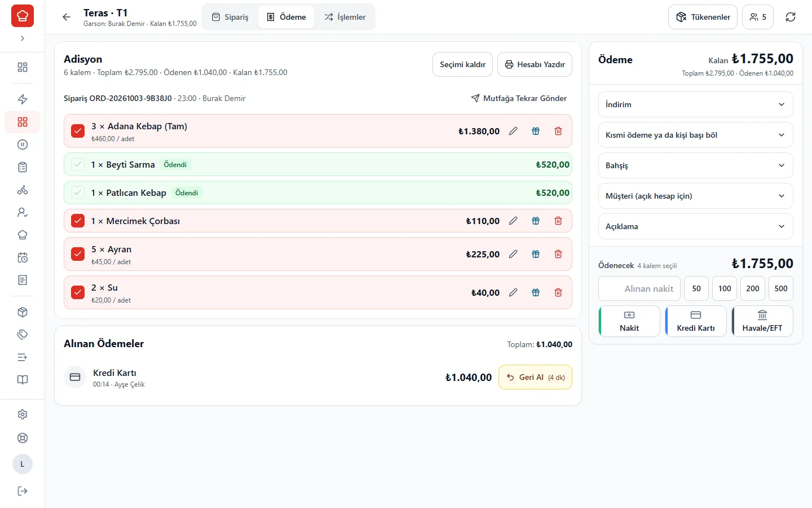This screenshot has width=812, height=508.
Task: Toggle the Patlıcan Kebap checkbox
Action: coord(78,192)
